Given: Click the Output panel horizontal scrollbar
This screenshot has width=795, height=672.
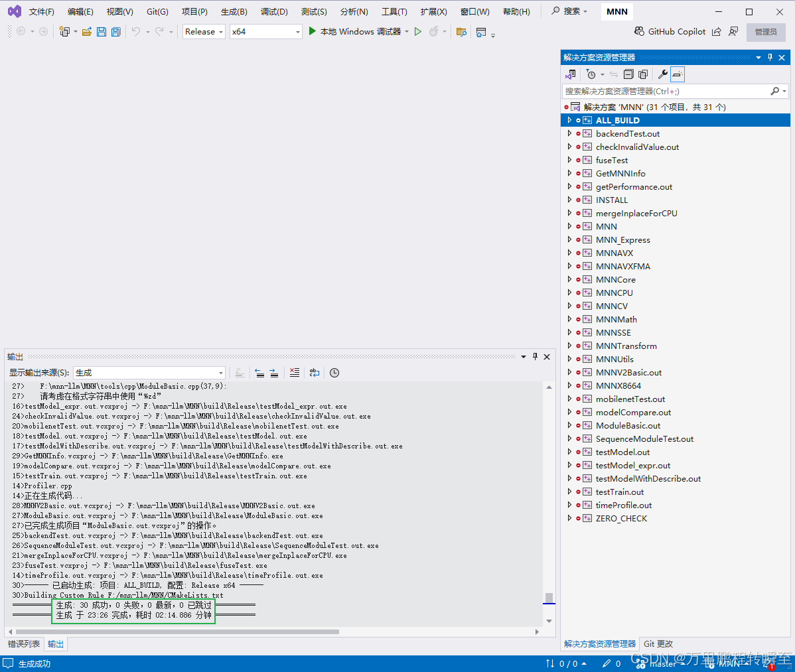Looking at the screenshot, I should (x=177, y=632).
